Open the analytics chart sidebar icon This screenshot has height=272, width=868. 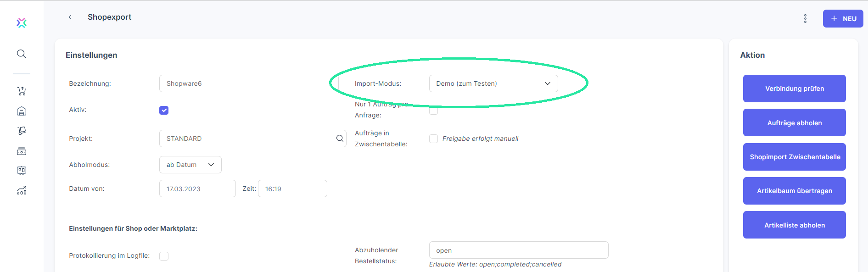pos(22,190)
